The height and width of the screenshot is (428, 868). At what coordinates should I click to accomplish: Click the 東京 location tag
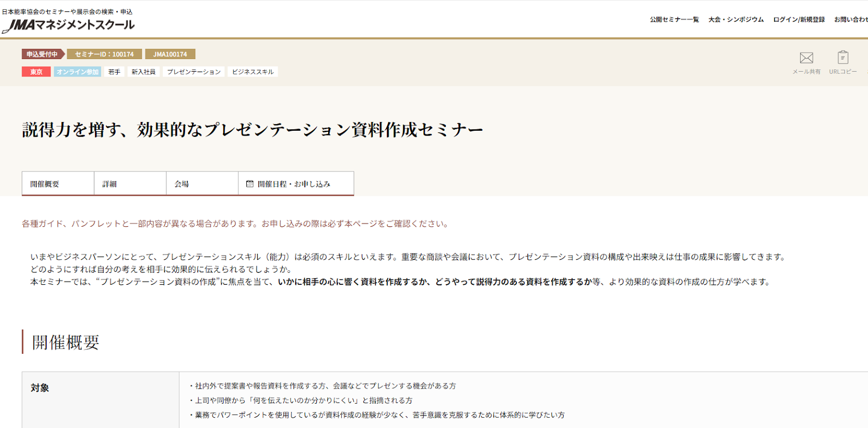[x=36, y=72]
